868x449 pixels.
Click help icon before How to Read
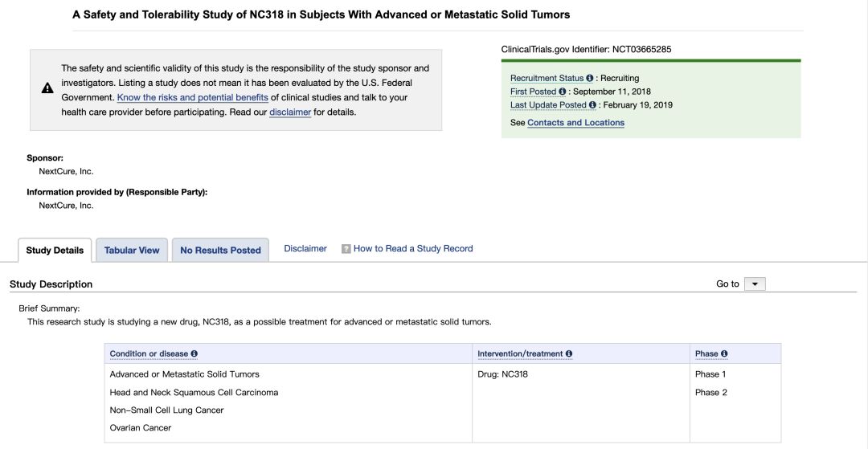(346, 249)
